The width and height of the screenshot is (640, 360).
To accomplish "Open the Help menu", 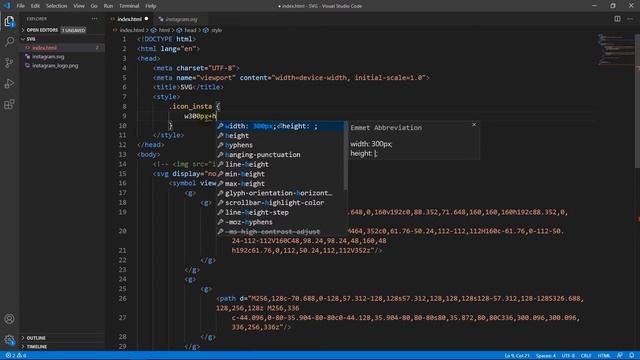I will click(x=151, y=6).
